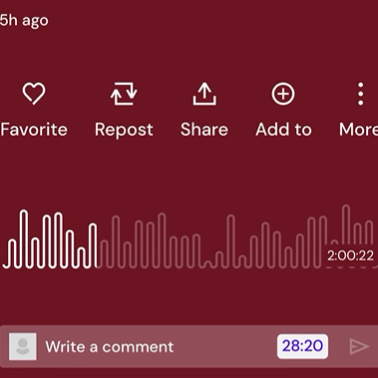
Task: Seek to the played white waveform section
Action: coord(50,239)
